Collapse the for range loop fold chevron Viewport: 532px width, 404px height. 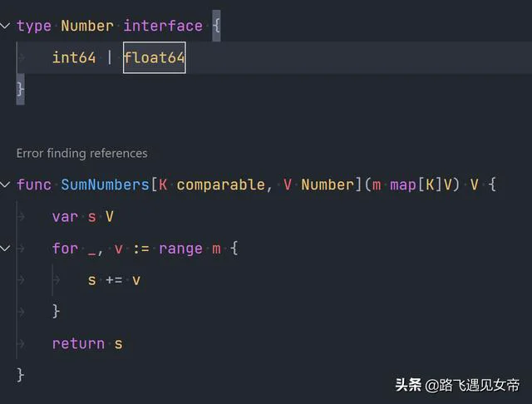[x=5, y=249]
